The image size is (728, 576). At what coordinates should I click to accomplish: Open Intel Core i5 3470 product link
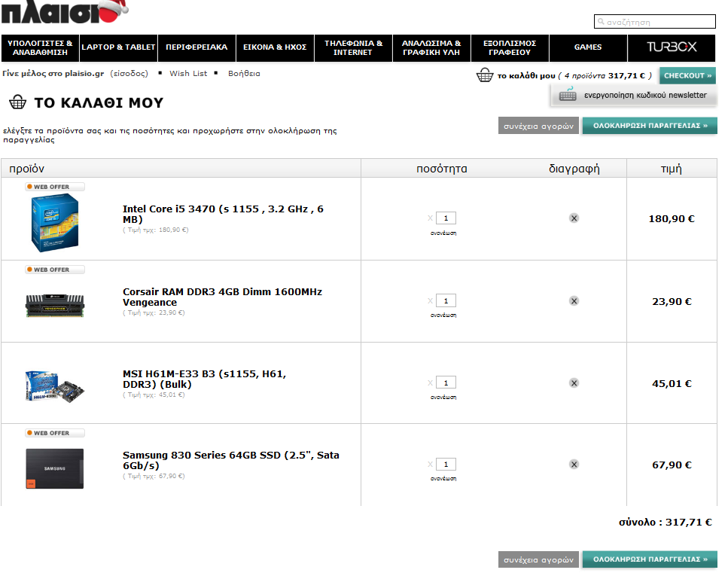pyautogui.click(x=223, y=214)
